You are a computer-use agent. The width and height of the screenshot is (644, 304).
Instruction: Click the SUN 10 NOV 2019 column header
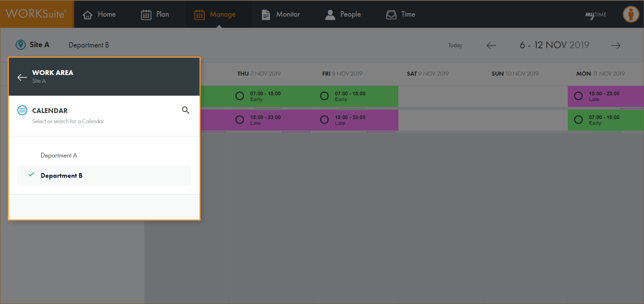pos(515,74)
